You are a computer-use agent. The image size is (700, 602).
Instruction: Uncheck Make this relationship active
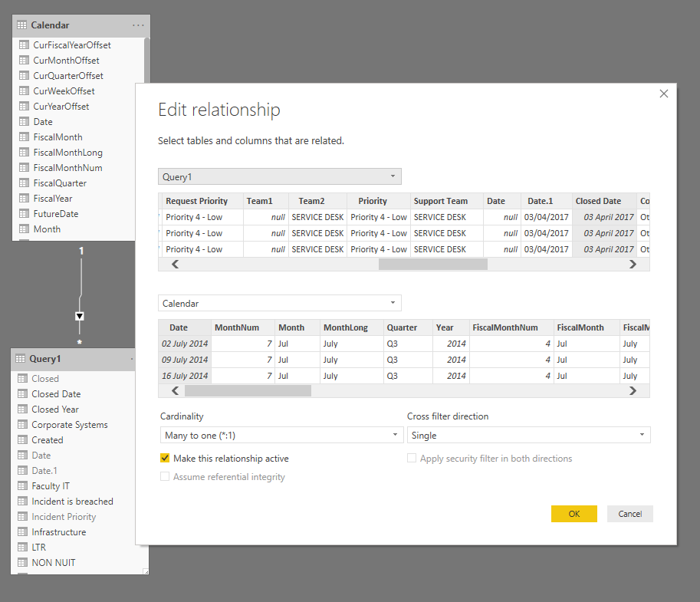coord(165,458)
